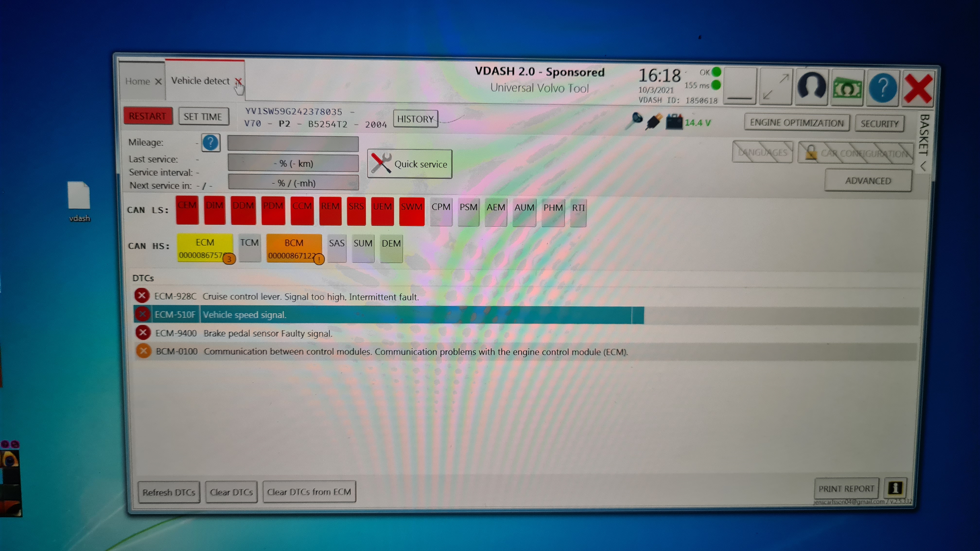Open the yellow ECM module tile
This screenshot has height=551, width=980.
coord(205,248)
